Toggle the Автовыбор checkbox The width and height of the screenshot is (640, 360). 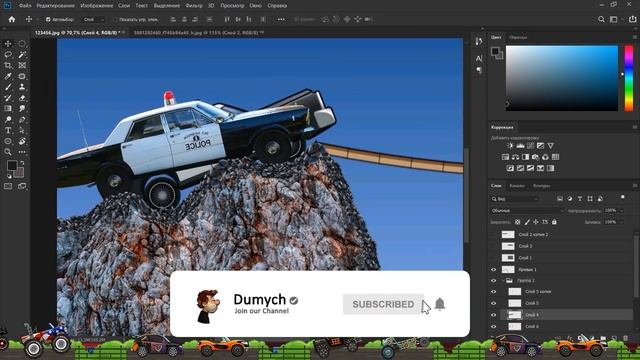pyautogui.click(x=48, y=19)
